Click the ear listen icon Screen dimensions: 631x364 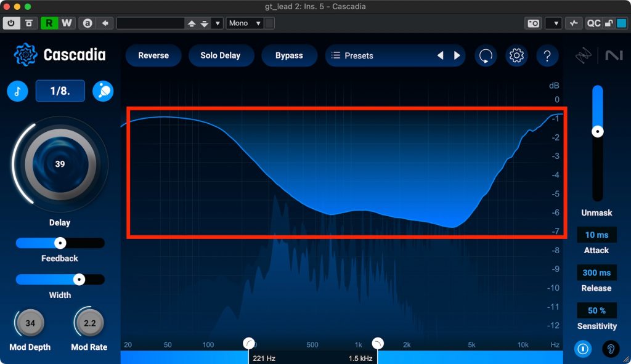(x=611, y=349)
